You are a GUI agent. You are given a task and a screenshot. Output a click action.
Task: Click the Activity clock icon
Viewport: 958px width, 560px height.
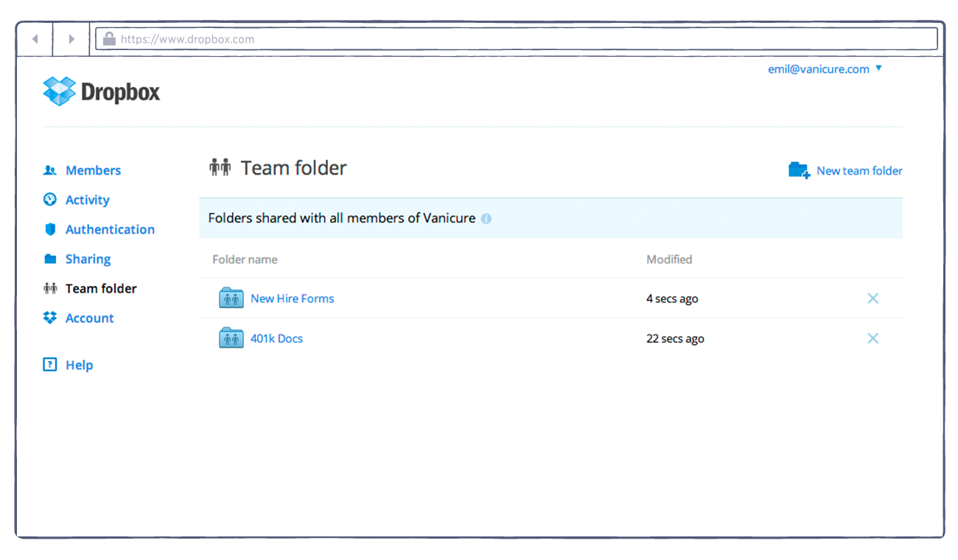click(x=50, y=199)
